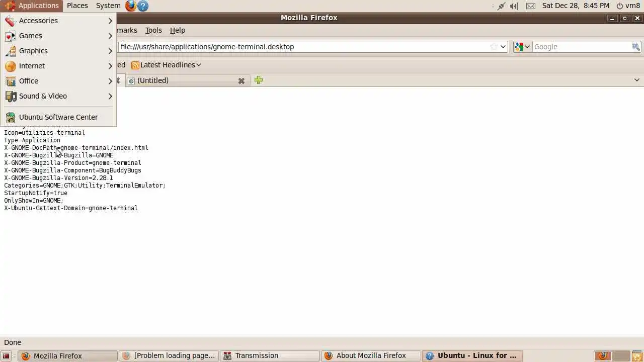Open the list all tabs dropdown
The height and width of the screenshot is (362, 644).
[x=636, y=80]
